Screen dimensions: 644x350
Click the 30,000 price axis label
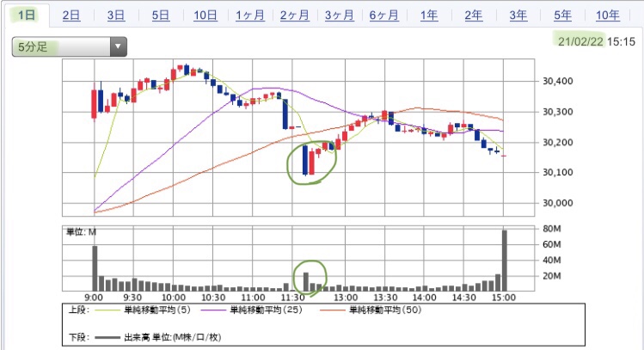coord(558,203)
